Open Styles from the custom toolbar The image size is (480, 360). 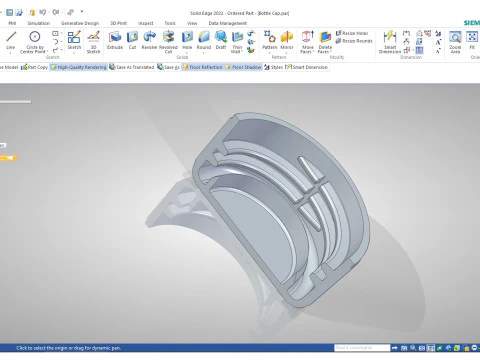click(273, 67)
